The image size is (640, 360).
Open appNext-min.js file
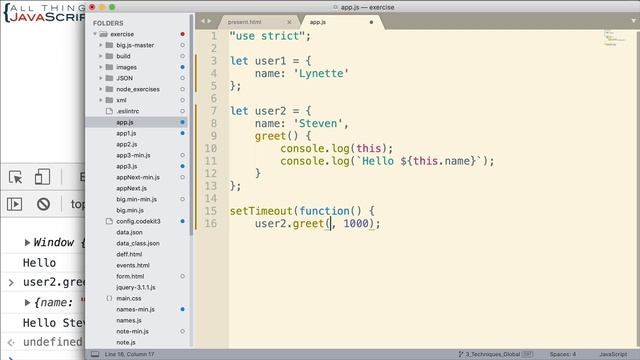[x=138, y=177]
